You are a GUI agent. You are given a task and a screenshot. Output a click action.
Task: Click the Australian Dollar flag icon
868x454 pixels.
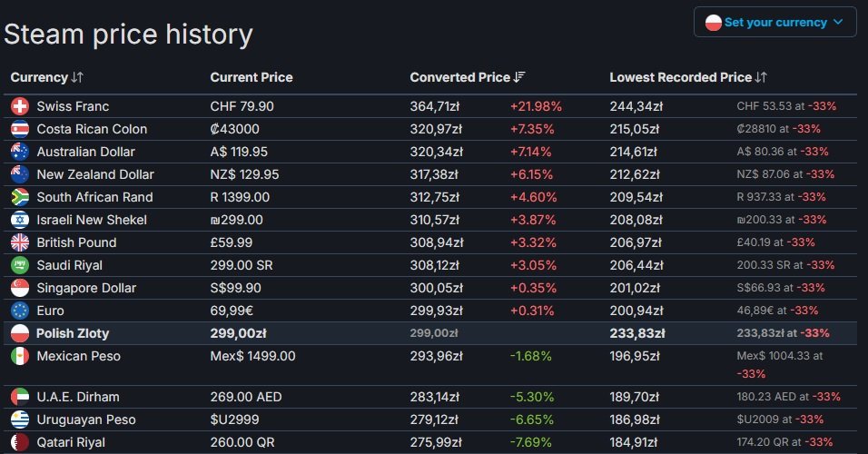coord(20,152)
